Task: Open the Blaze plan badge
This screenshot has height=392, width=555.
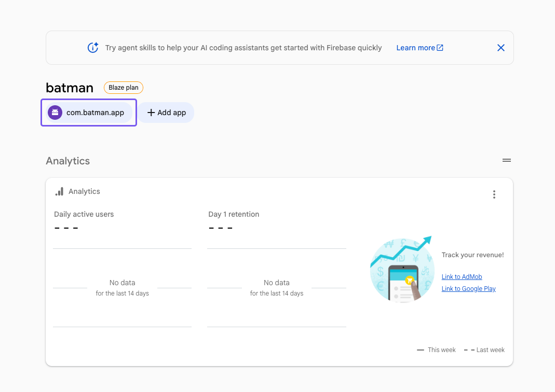Action: (124, 88)
